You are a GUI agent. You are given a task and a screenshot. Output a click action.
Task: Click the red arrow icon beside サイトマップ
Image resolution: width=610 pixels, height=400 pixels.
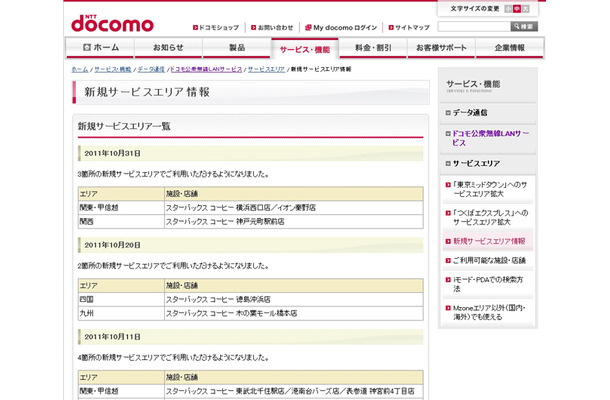[391, 28]
